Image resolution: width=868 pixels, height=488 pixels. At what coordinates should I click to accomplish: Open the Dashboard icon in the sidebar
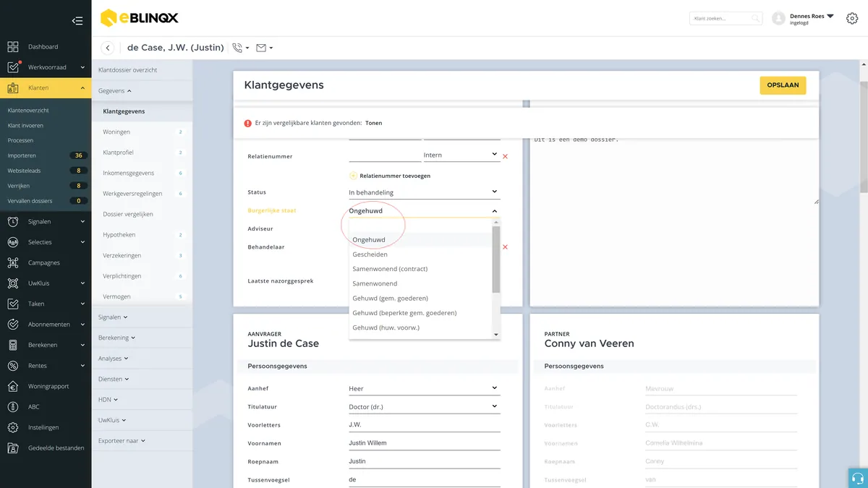tap(13, 47)
